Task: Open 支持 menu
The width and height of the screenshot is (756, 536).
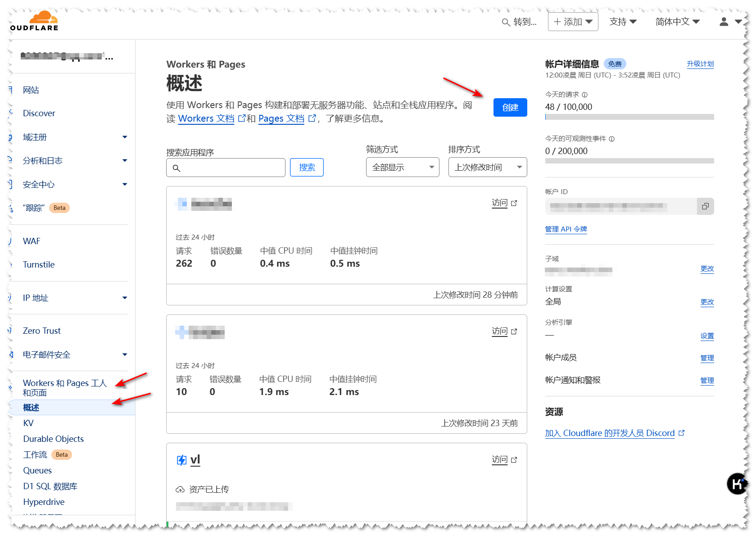Action: click(623, 22)
